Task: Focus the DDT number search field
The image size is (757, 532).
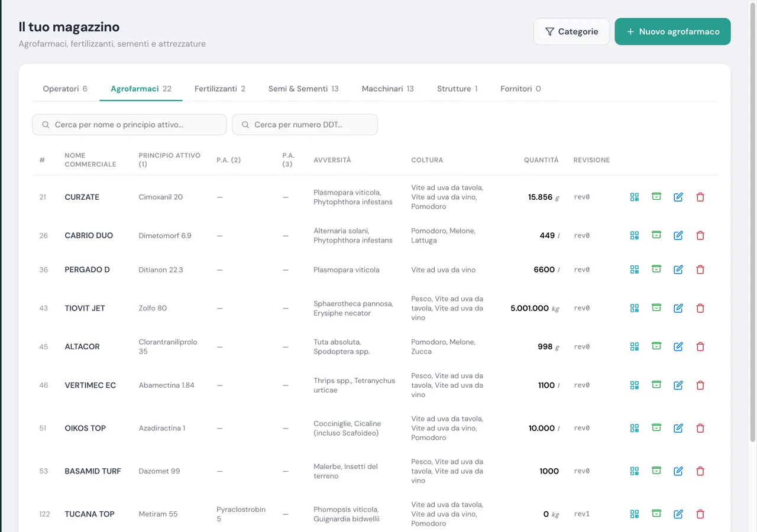Action: point(305,125)
